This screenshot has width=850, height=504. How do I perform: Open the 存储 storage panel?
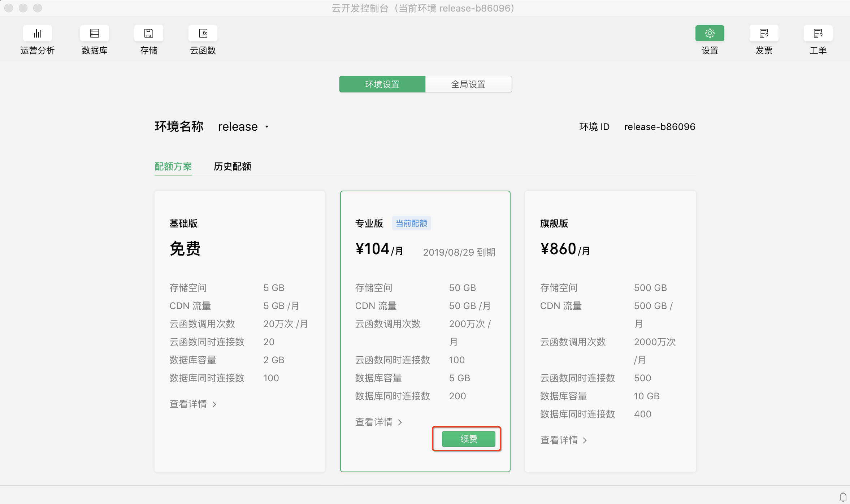coord(148,40)
